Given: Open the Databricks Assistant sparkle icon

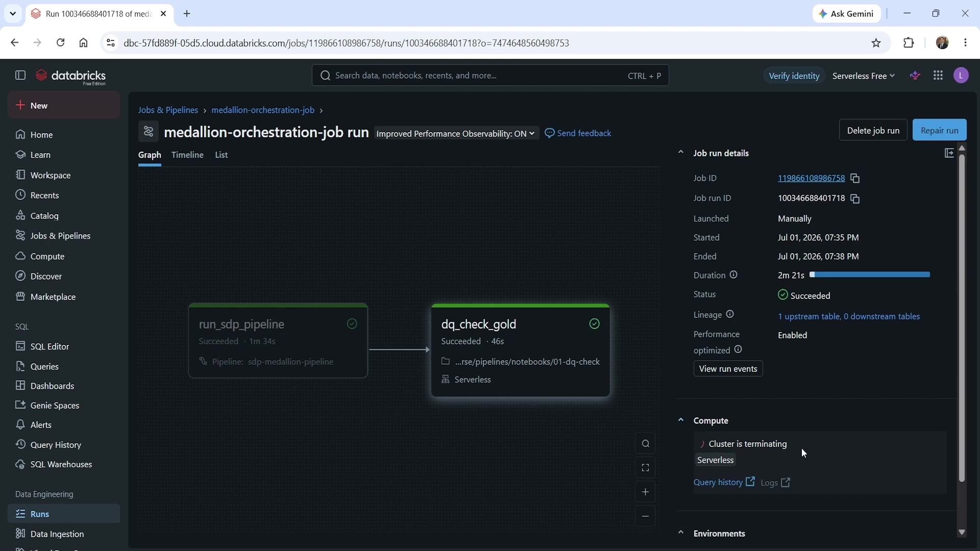Looking at the screenshot, I should [x=915, y=76].
